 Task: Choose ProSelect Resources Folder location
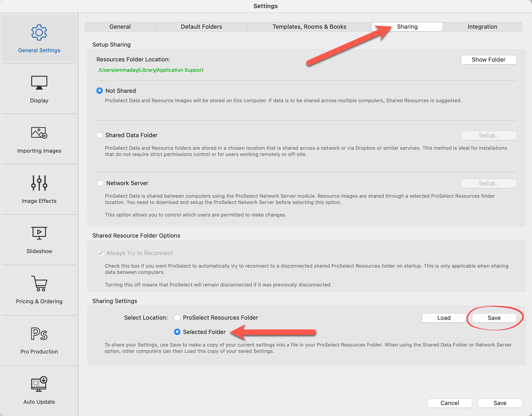coord(177,317)
